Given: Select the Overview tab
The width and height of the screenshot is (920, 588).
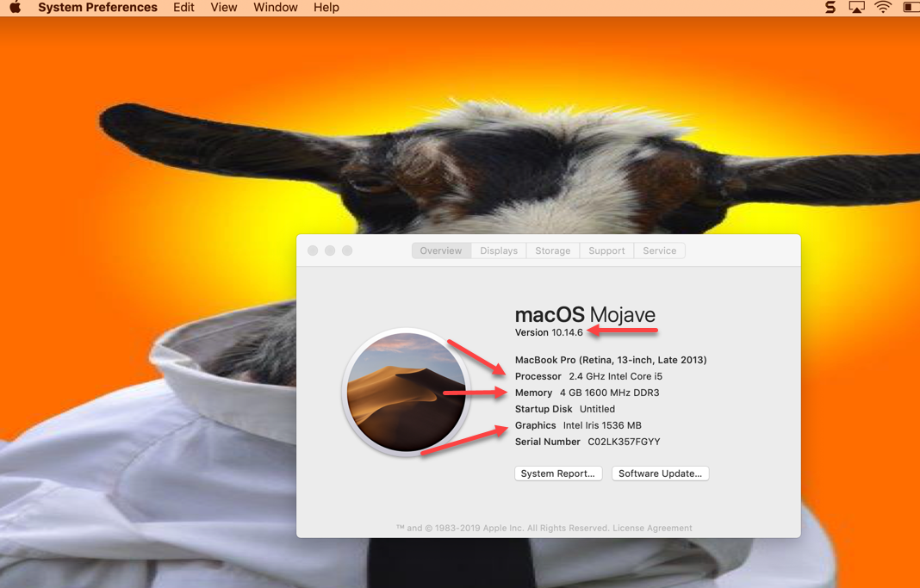Looking at the screenshot, I should [x=441, y=251].
